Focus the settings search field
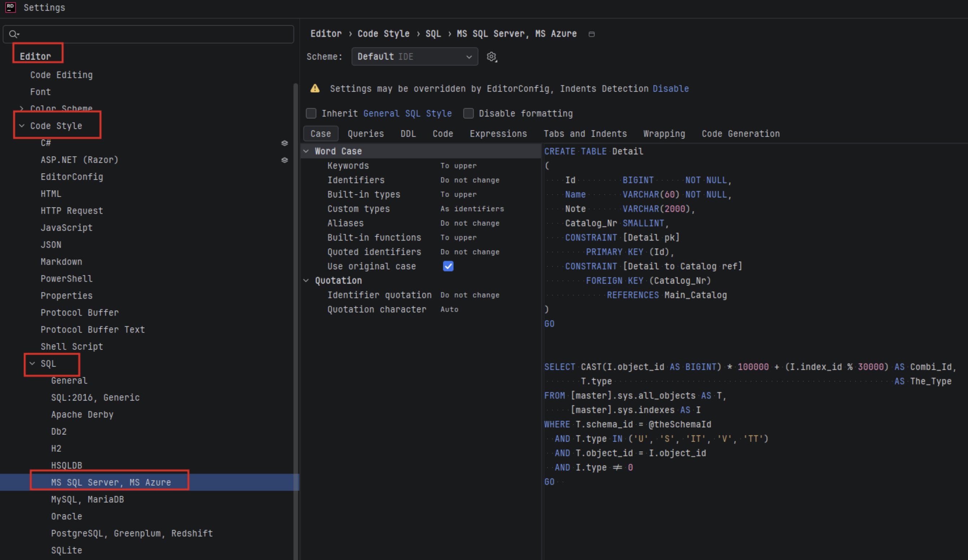 click(148, 34)
